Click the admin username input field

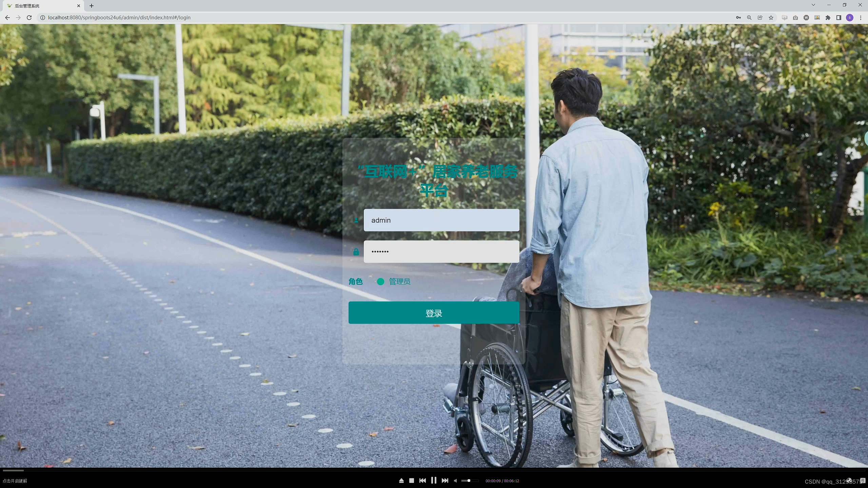point(441,220)
